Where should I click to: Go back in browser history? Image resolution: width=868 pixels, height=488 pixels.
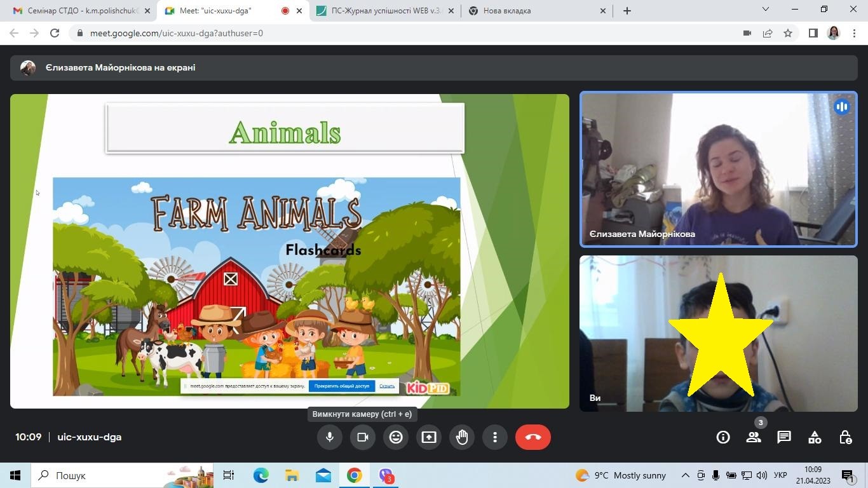tap(14, 33)
